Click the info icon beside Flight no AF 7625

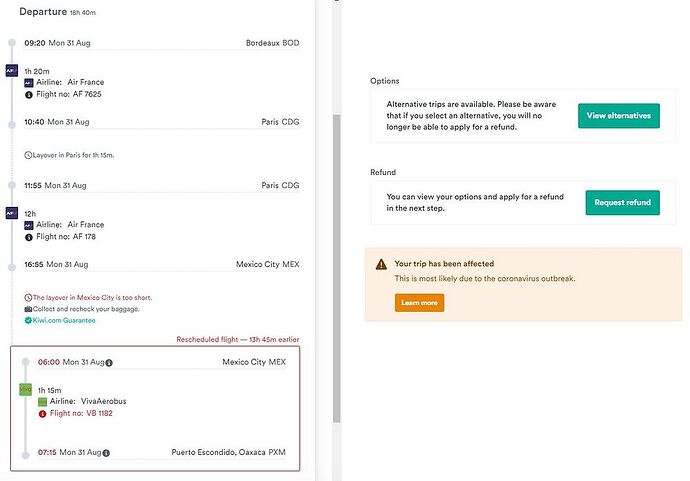coord(29,95)
